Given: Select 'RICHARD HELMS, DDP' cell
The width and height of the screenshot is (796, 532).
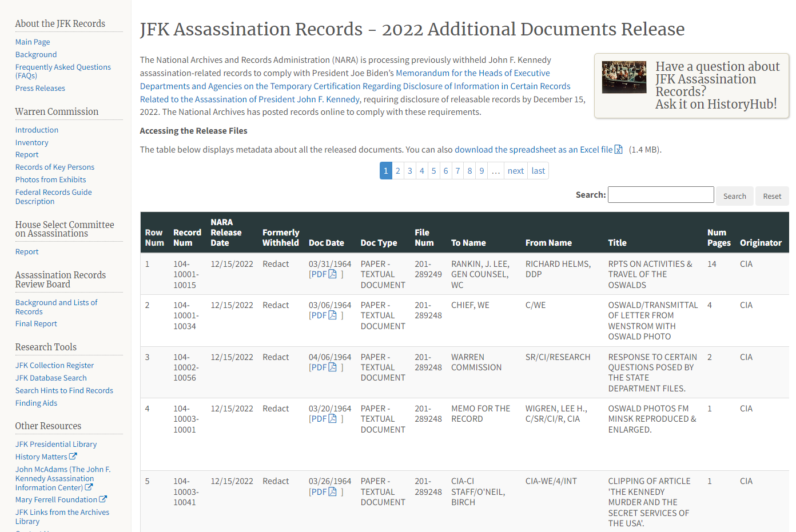Looking at the screenshot, I should click(558, 269).
